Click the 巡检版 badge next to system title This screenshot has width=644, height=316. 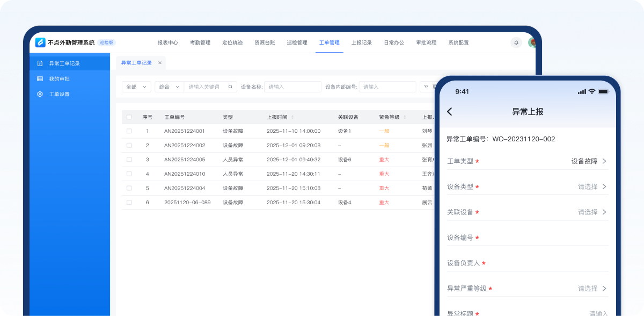(x=107, y=42)
